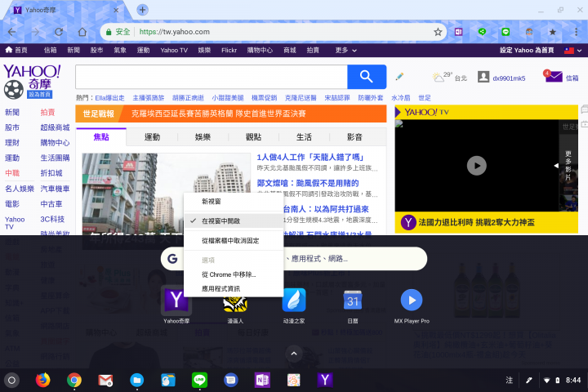
Task: Click the 設為首頁 badge below the Yahoo logo
Action: click(x=39, y=95)
